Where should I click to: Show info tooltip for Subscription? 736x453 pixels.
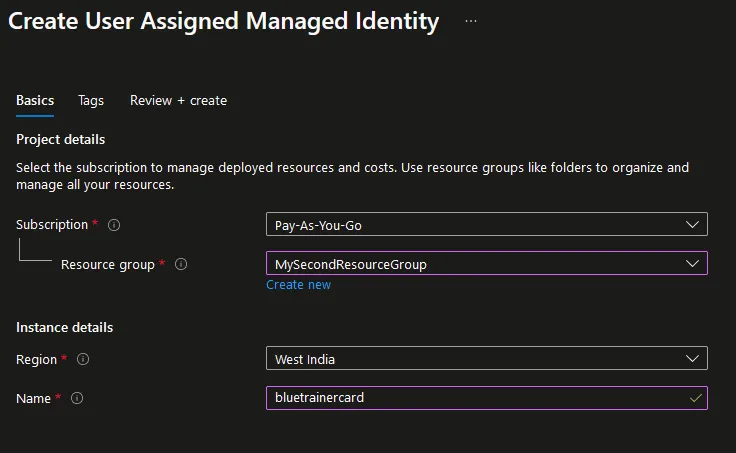click(114, 225)
